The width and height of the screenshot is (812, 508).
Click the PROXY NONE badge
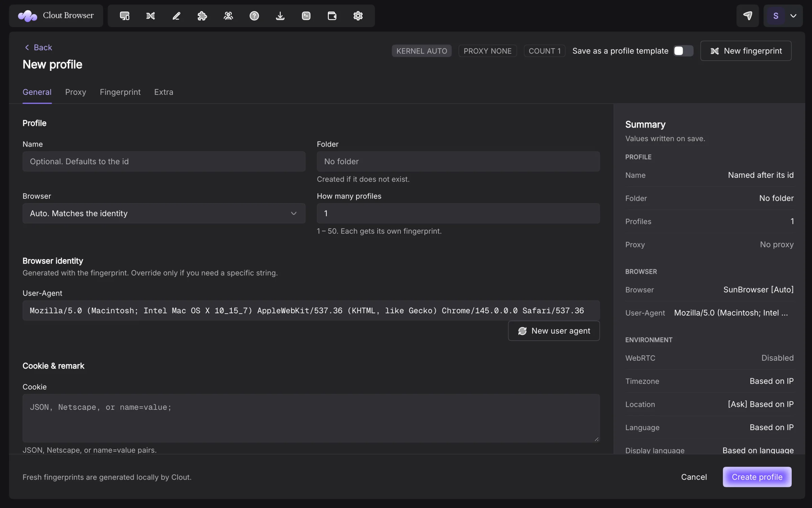(x=488, y=51)
